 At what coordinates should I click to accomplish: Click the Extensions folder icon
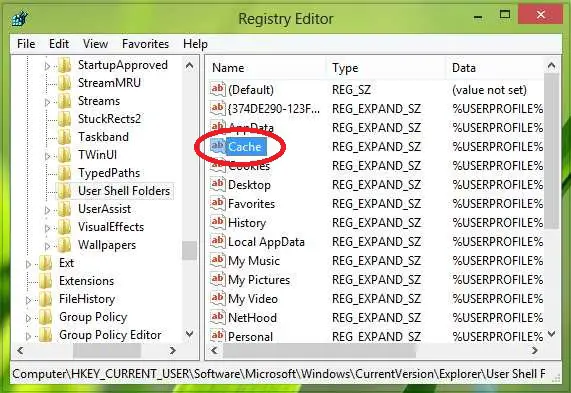(46, 282)
